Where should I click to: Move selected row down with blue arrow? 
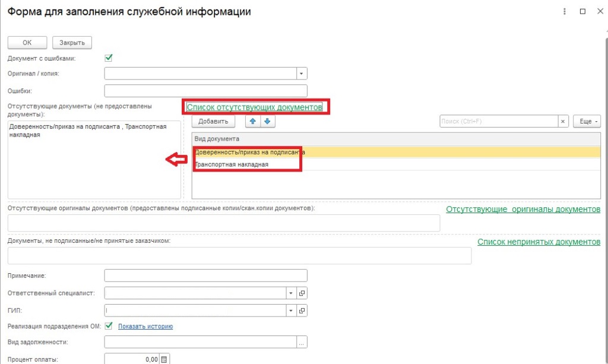click(x=267, y=121)
